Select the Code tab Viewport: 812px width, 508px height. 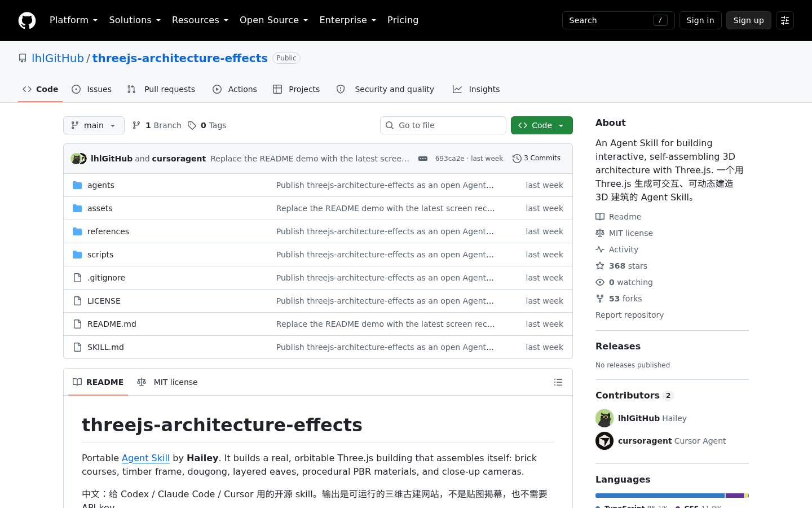[x=41, y=89]
